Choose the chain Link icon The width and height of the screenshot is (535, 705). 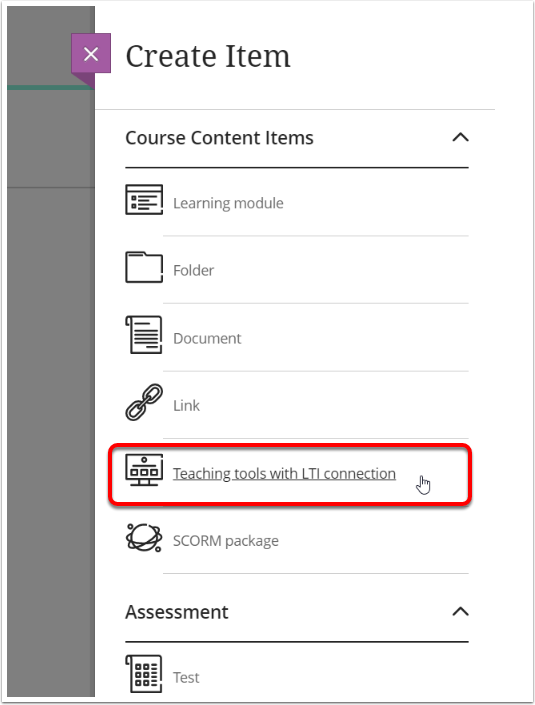pos(144,402)
